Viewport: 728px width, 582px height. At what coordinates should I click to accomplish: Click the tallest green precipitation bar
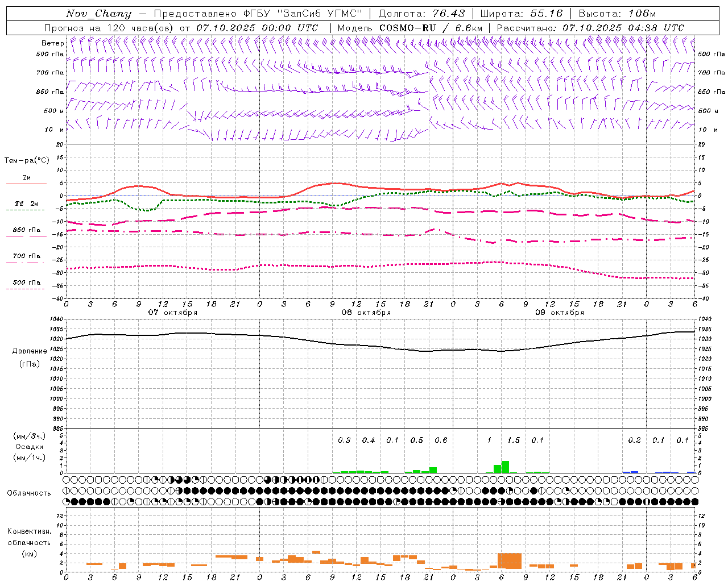(505, 467)
